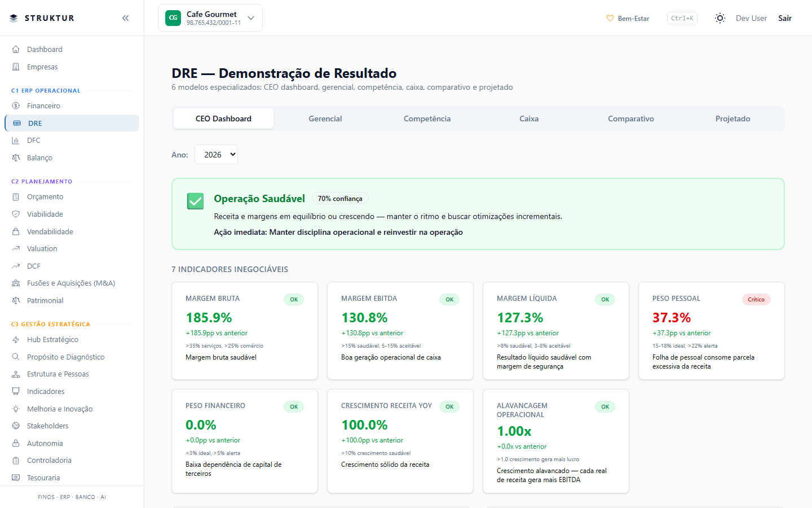Image resolution: width=812 pixels, height=508 pixels.
Task: Click Peso Pessoal 37.3% value
Action: (672, 318)
